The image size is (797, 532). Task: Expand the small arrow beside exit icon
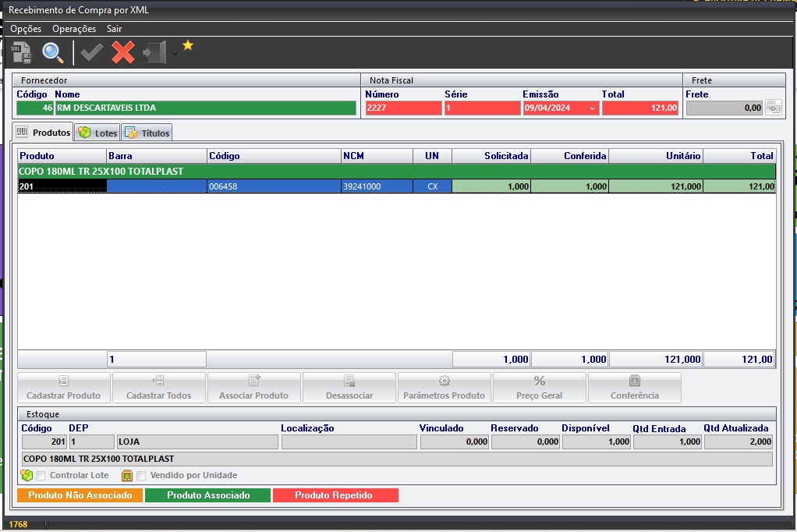pyautogui.click(x=175, y=53)
